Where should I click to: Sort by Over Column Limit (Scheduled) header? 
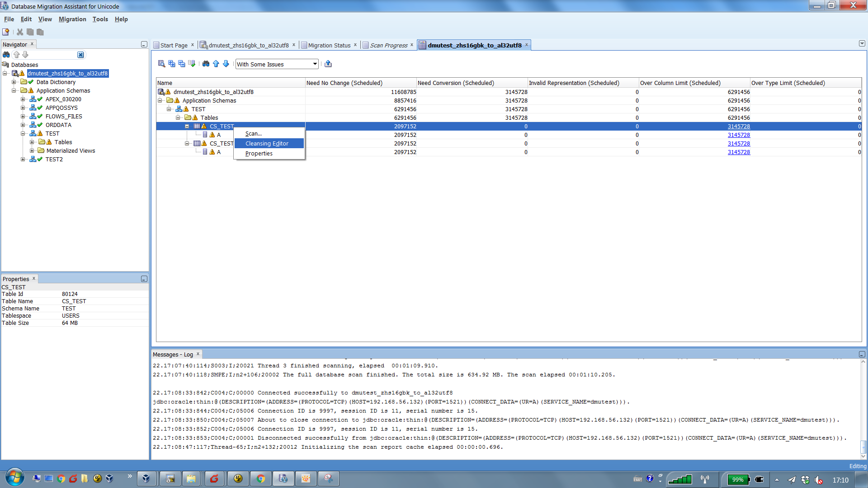click(x=694, y=83)
